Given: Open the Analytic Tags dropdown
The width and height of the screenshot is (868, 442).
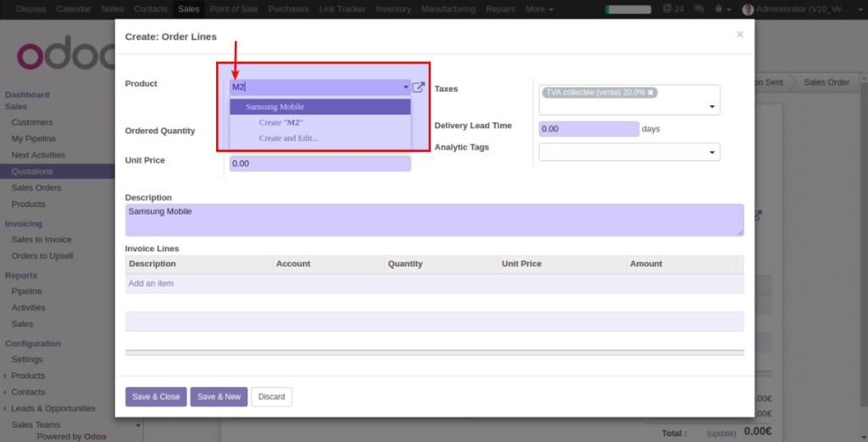Looking at the screenshot, I should (629, 152).
